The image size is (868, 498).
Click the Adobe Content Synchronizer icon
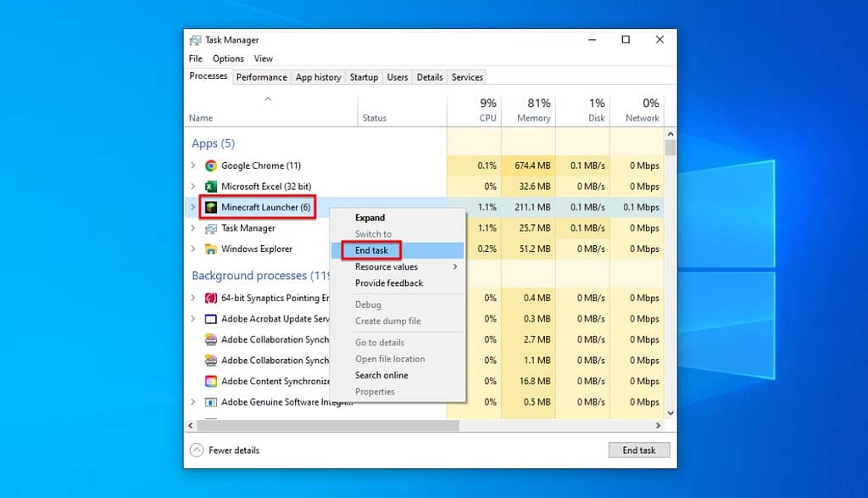(210, 381)
